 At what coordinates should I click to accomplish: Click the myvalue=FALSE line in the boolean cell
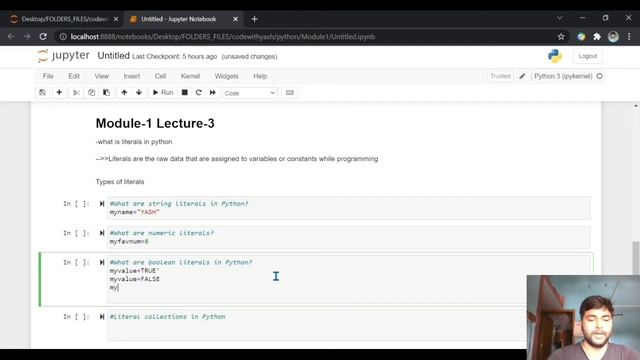[x=135, y=279]
